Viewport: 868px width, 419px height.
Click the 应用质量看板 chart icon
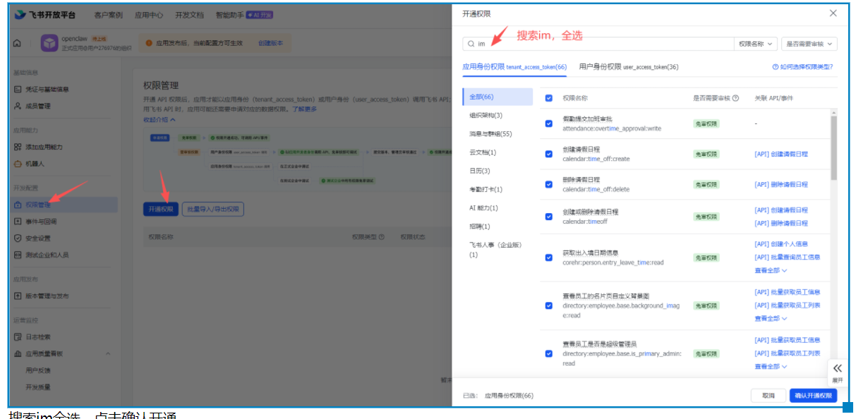coord(18,353)
